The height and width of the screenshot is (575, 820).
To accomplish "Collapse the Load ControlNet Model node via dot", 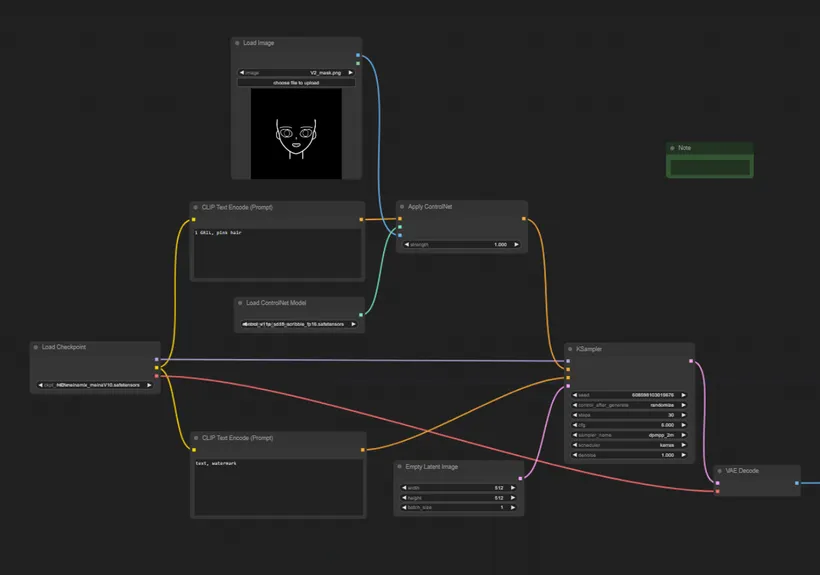I will click(241, 303).
